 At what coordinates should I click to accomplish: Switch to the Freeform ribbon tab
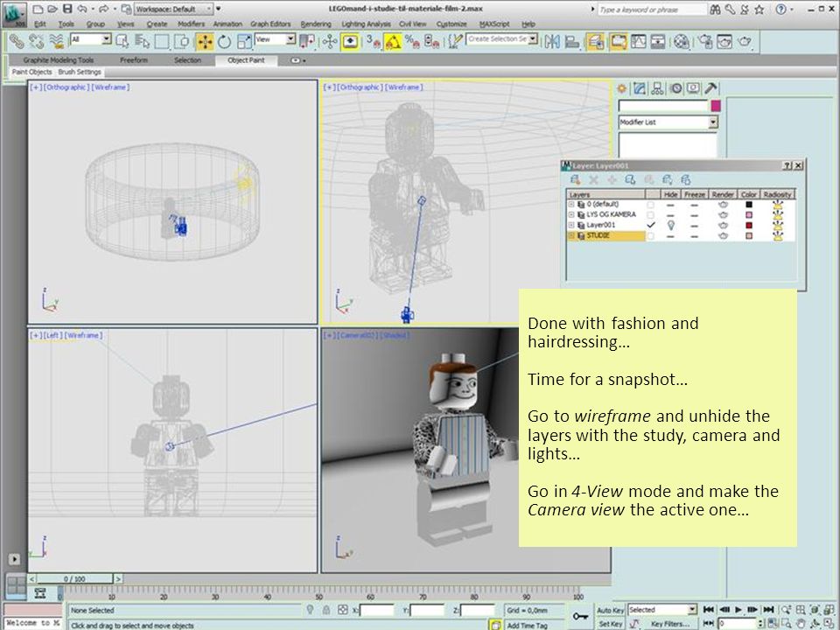click(x=134, y=60)
